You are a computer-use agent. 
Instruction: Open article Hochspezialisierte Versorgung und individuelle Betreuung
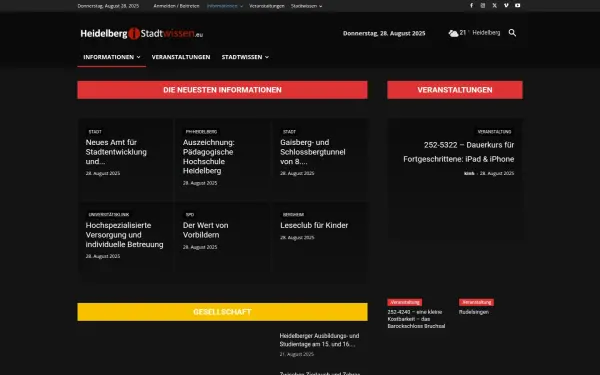(124, 235)
